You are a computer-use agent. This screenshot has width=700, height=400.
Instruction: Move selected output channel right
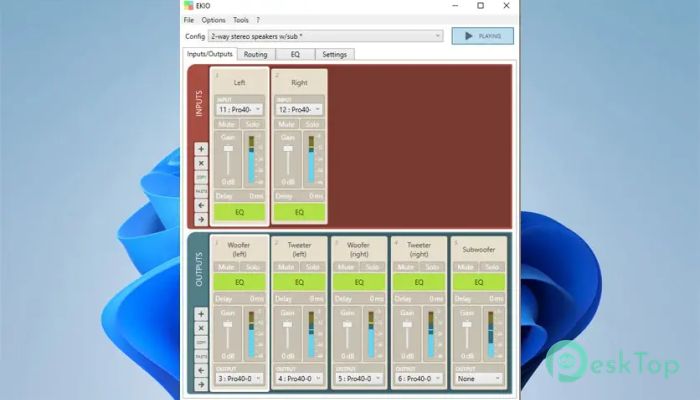point(201,384)
